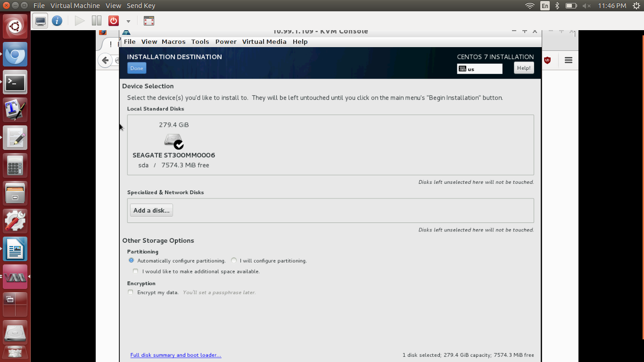
Task: Open Full disk summary and boot loader link
Action: (x=175, y=355)
